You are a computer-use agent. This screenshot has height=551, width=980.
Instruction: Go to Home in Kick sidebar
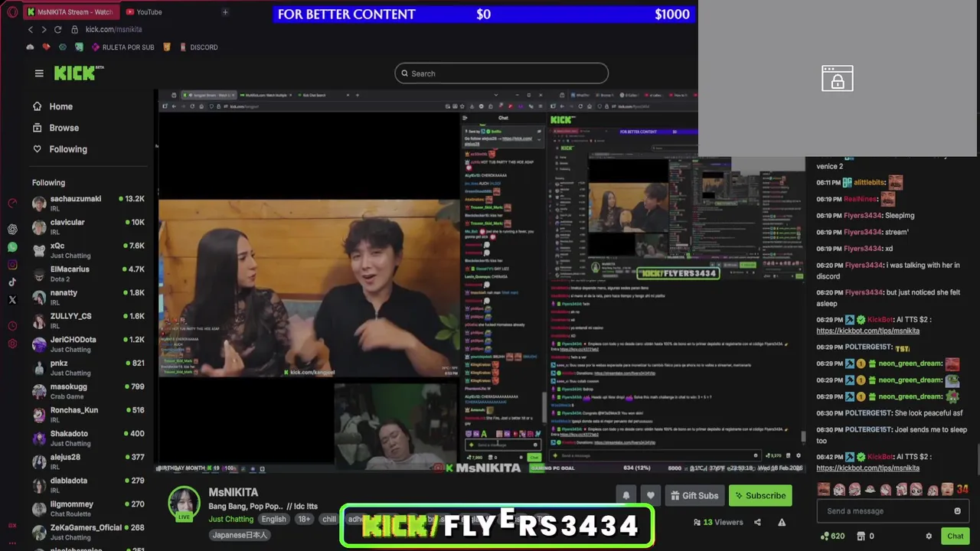click(x=53, y=106)
